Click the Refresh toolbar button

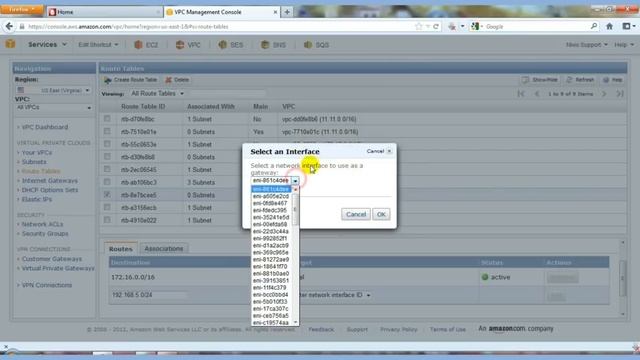coord(580,80)
